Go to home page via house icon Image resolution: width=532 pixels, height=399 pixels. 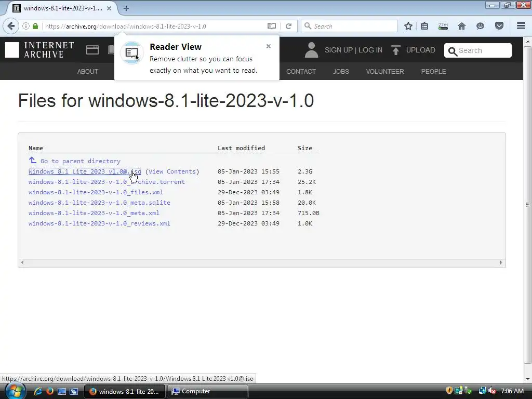[462, 26]
